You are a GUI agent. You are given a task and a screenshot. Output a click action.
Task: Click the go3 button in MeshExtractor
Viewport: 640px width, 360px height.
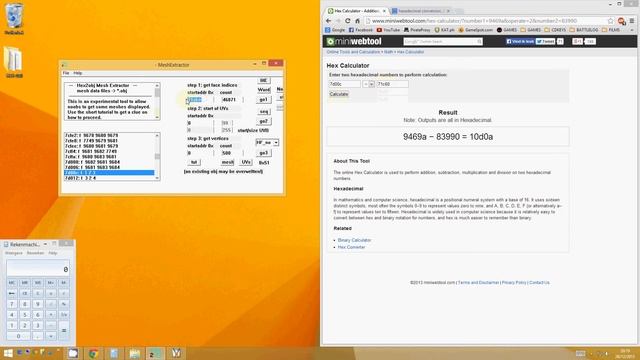pyautogui.click(x=264, y=153)
